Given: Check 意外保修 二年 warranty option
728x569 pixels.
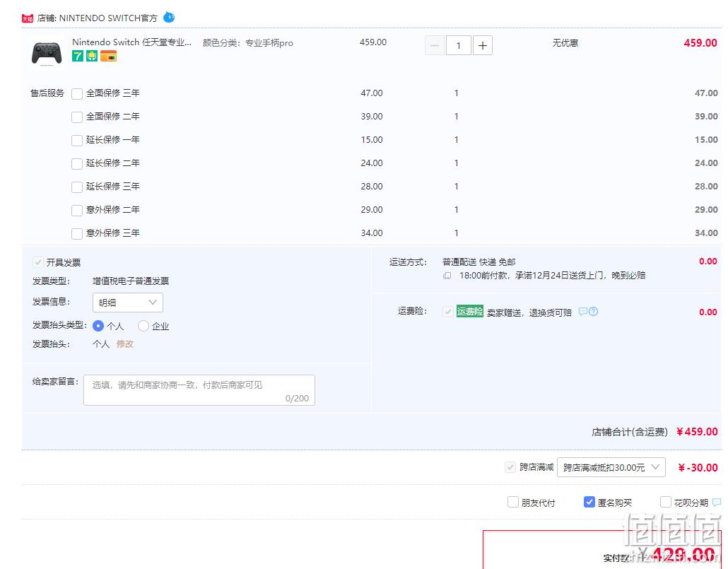Looking at the screenshot, I should tap(77, 211).
